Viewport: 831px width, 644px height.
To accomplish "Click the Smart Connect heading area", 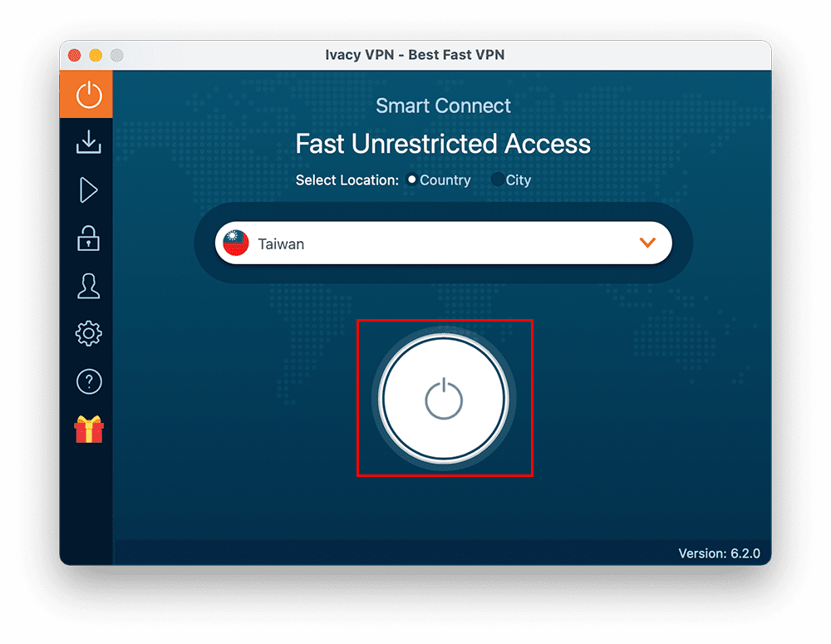I will pyautogui.click(x=444, y=106).
